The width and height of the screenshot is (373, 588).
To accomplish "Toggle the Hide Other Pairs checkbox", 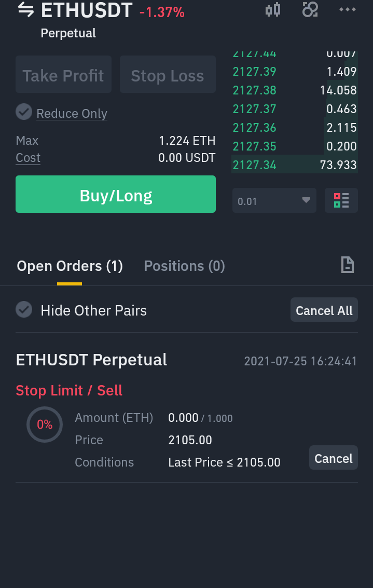I will click(x=24, y=309).
